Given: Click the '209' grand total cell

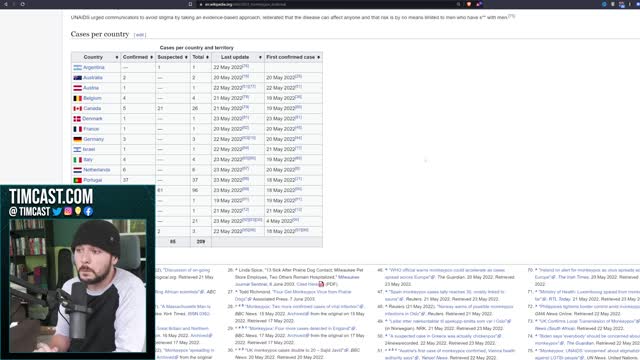Looking at the screenshot, I should pyautogui.click(x=201, y=242).
